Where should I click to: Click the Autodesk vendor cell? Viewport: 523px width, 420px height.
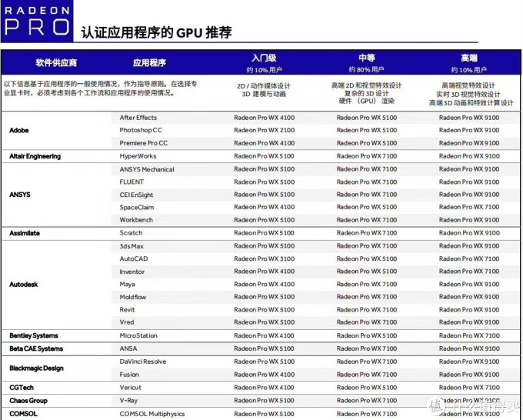pos(23,285)
